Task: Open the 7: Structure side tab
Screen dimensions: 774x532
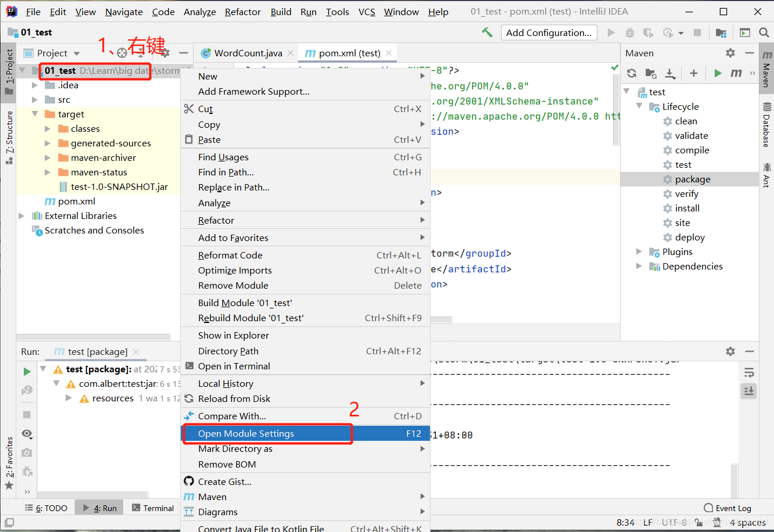Action: pos(9,138)
